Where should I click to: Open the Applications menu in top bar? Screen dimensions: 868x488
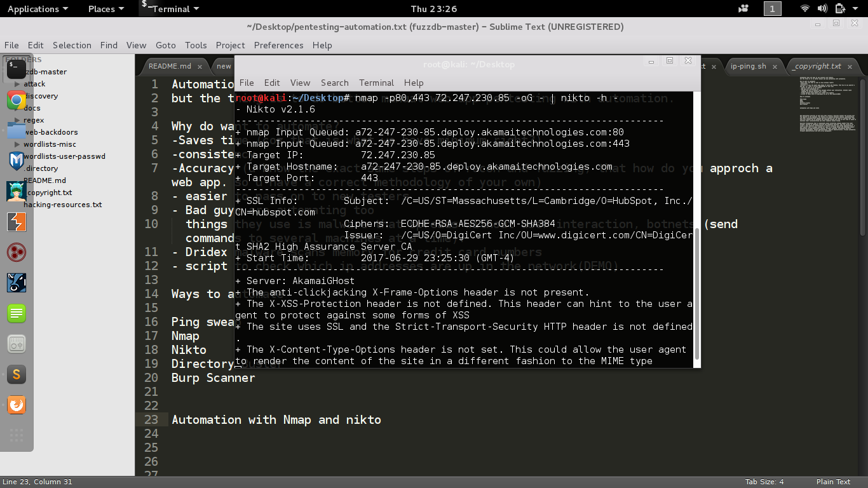coord(37,9)
